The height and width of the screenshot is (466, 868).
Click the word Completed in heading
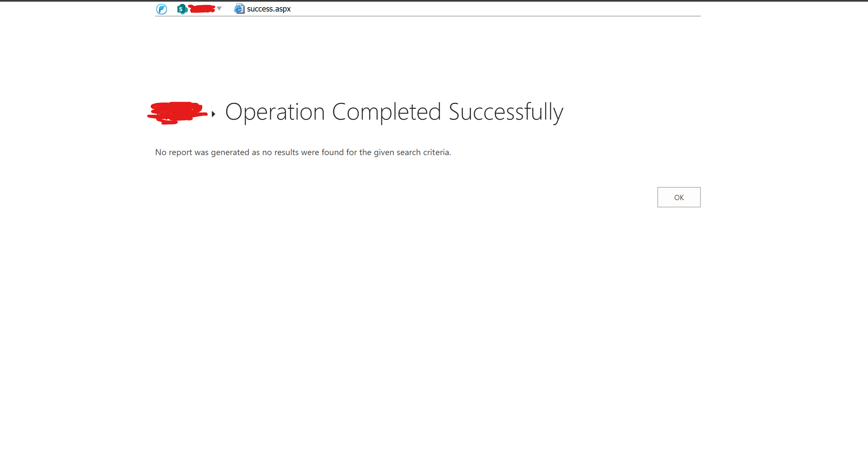click(x=386, y=112)
